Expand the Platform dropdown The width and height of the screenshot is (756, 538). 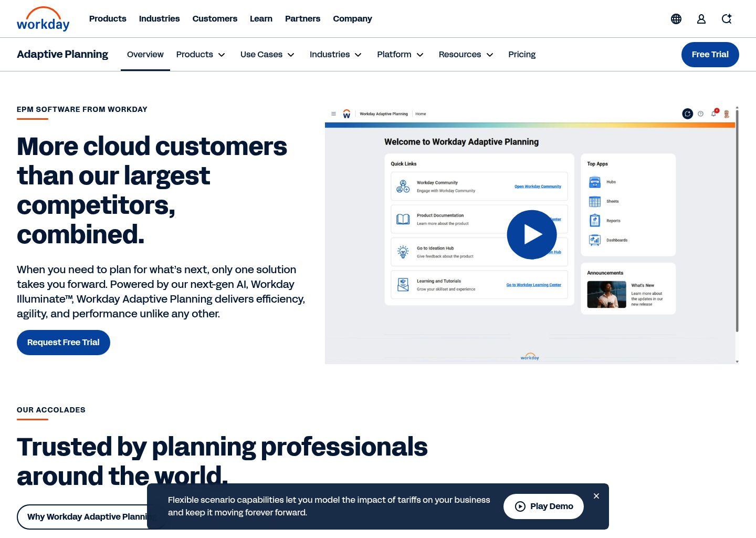point(400,55)
